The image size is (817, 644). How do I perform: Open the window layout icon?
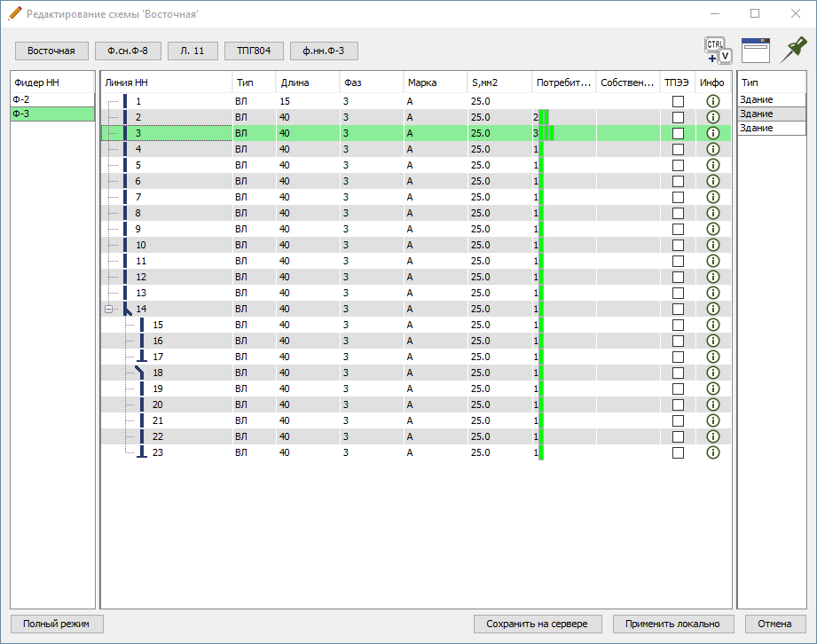click(x=756, y=51)
